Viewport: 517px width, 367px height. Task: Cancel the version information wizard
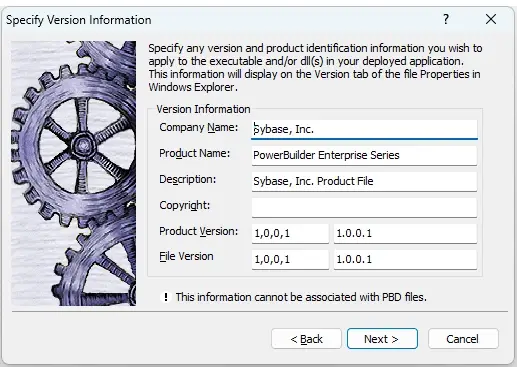tap(463, 339)
